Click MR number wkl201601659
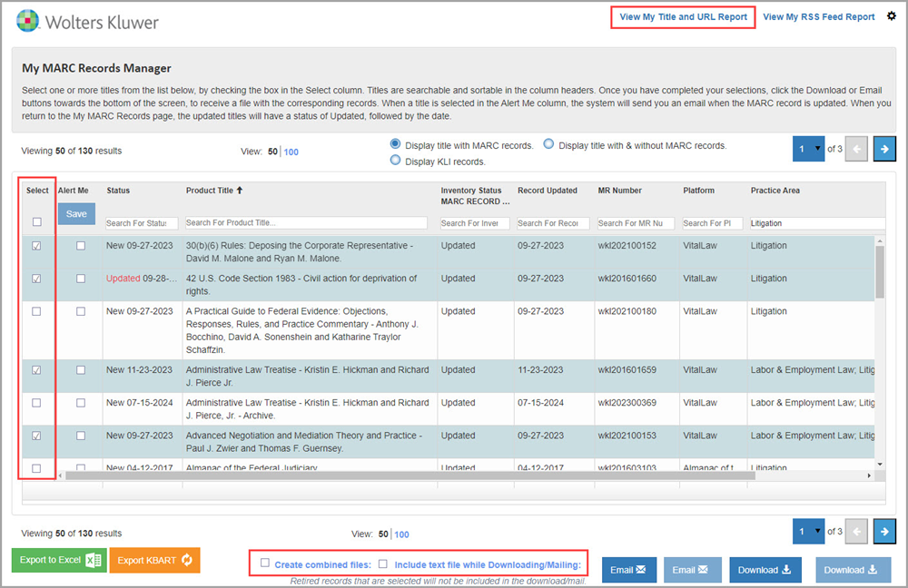This screenshot has width=908, height=588. tap(627, 370)
